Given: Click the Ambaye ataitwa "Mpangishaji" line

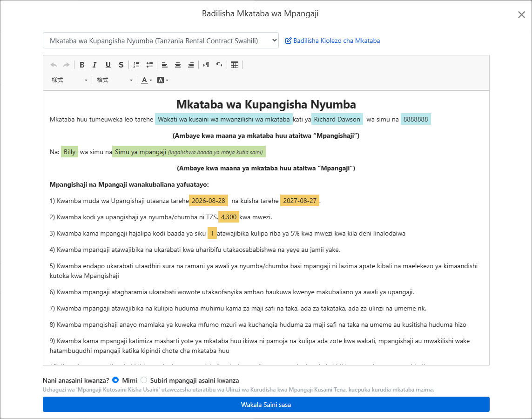Looking at the screenshot, I should pyautogui.click(x=266, y=135).
